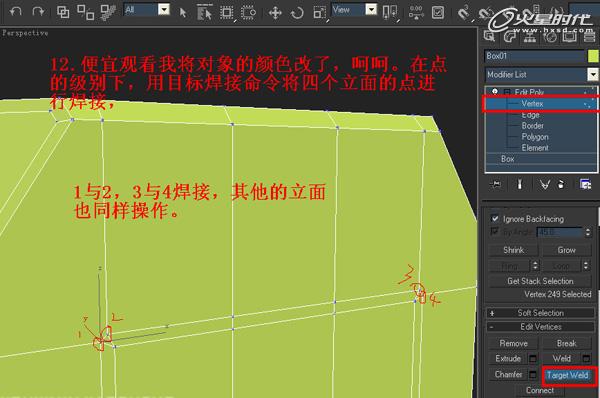600x398 pixels.
Task: Click the Loop spinner arrows
Action: pos(586,266)
